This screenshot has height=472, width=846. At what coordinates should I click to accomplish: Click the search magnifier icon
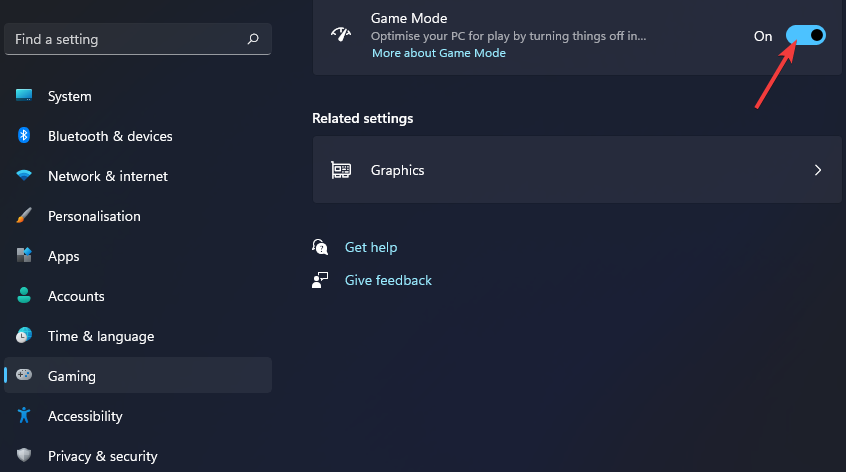[x=253, y=39]
